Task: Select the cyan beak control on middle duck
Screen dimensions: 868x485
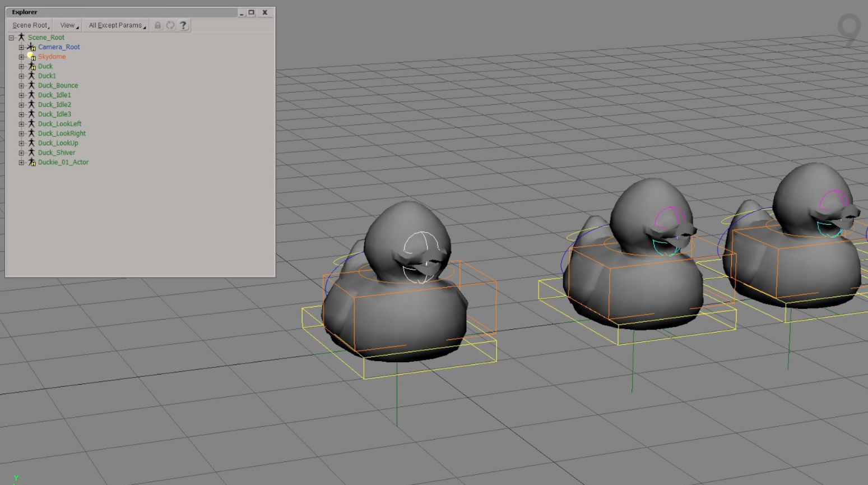Action: tap(666, 247)
